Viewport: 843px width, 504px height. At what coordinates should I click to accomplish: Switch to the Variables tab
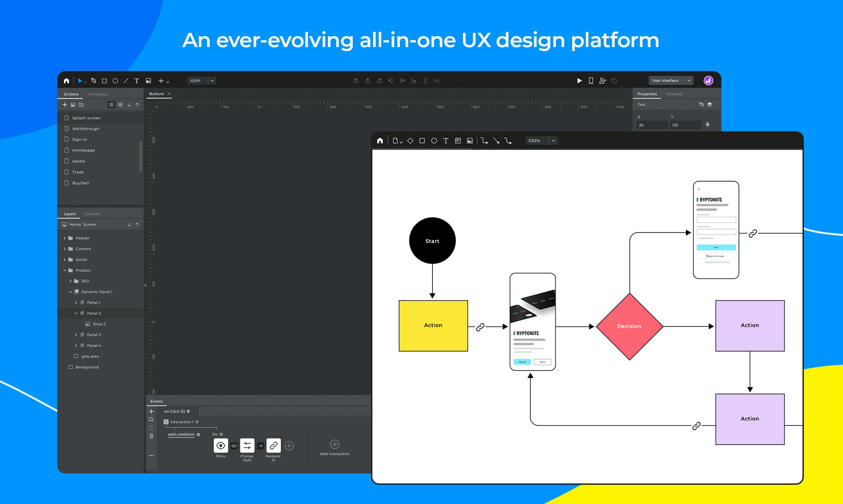[x=674, y=94]
